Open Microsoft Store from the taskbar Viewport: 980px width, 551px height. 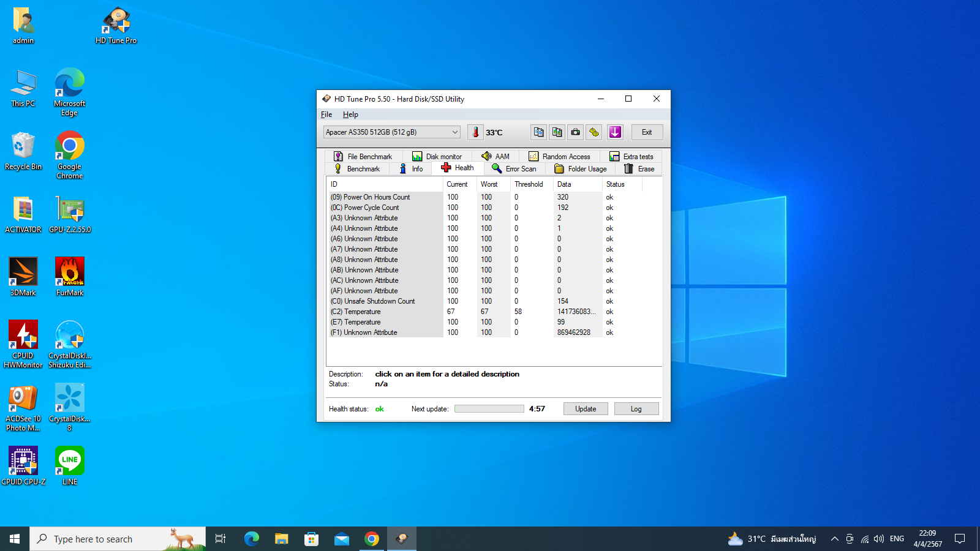pyautogui.click(x=311, y=539)
